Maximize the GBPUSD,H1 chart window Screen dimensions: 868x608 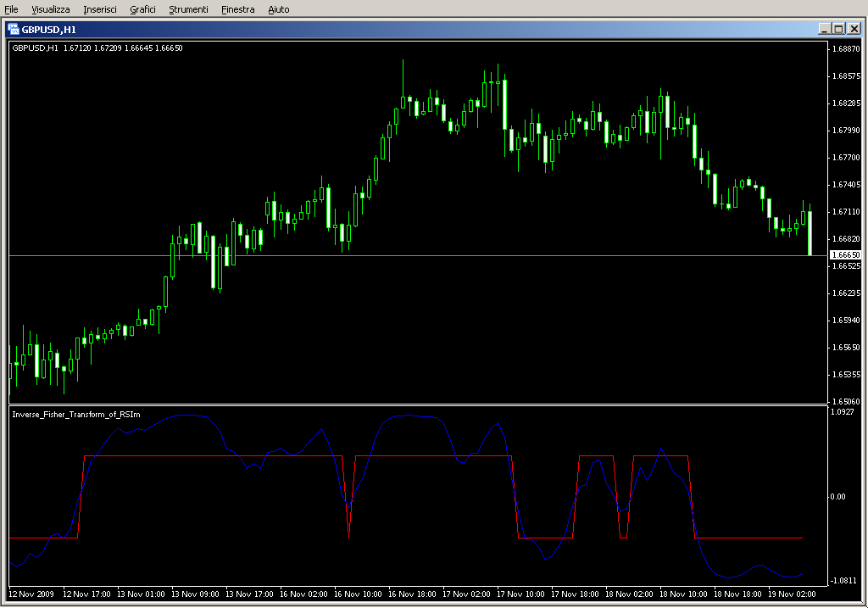[839, 29]
